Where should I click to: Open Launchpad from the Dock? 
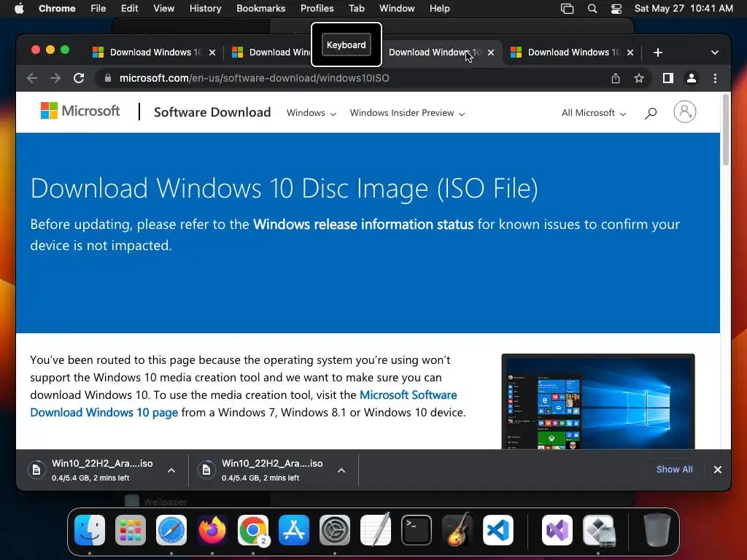[131, 530]
